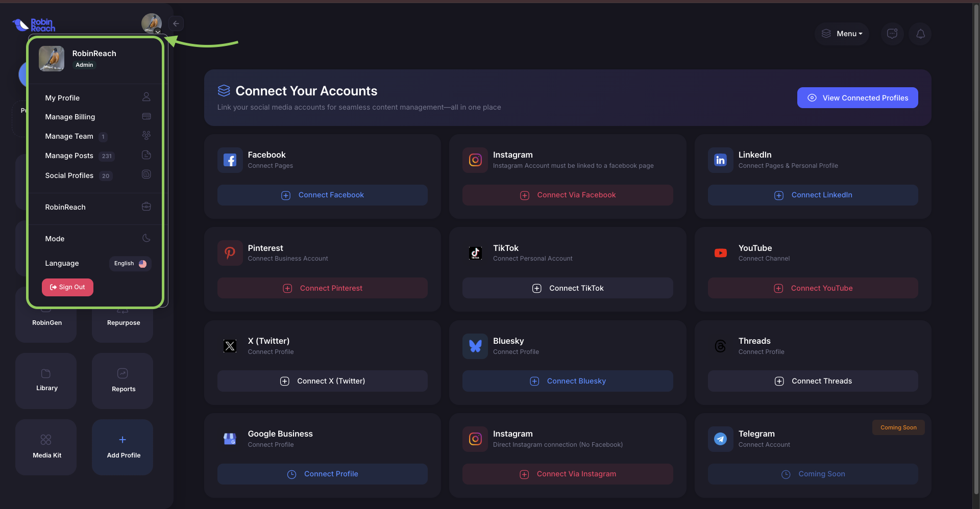Click the user avatar in sidebar header
The image size is (980, 509).
click(x=152, y=23)
